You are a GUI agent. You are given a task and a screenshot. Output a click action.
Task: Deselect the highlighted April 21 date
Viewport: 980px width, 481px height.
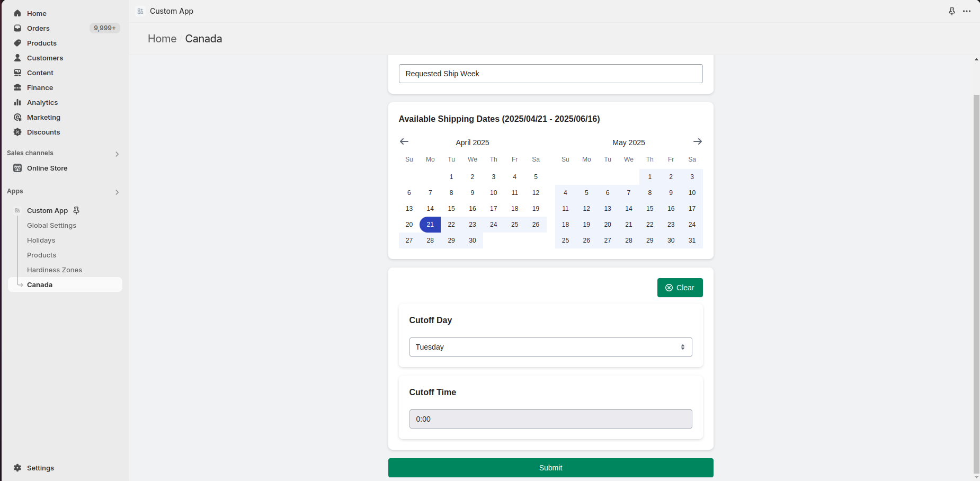430,224
